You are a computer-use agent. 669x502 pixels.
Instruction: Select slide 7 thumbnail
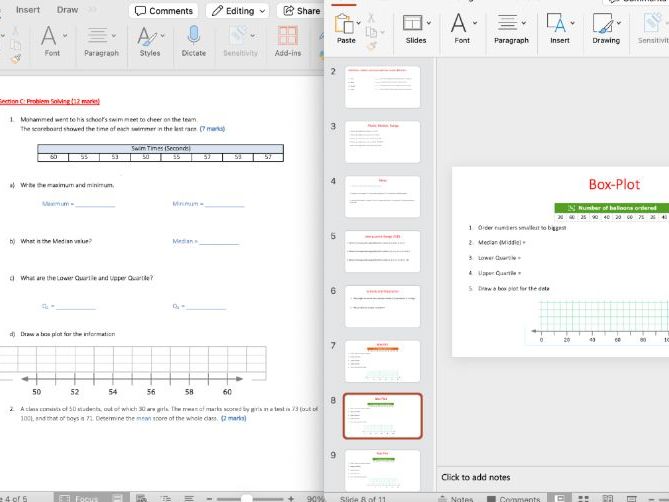[x=382, y=361]
